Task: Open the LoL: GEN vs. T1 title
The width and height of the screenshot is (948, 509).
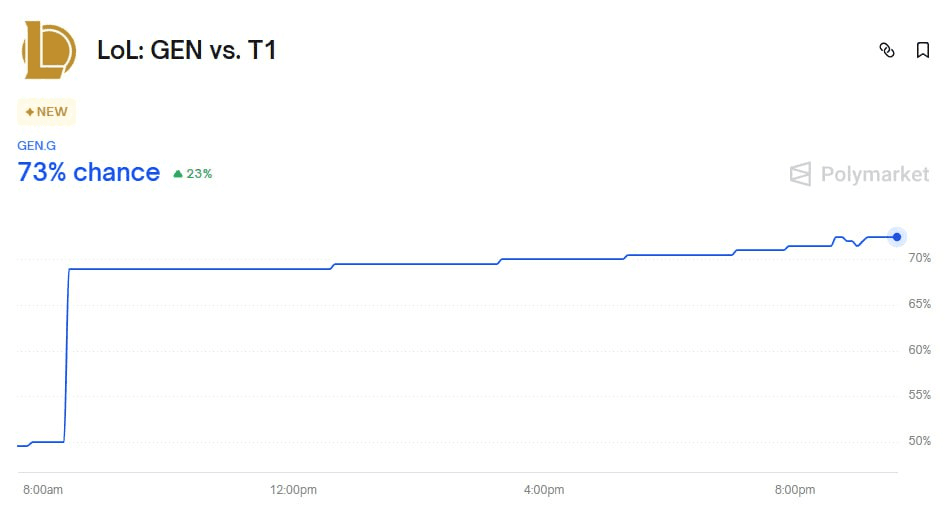Action: (x=187, y=50)
